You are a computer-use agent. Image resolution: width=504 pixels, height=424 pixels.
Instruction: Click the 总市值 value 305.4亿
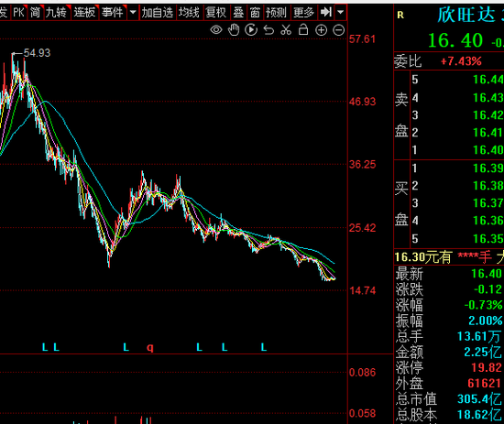pyautogui.click(x=479, y=399)
